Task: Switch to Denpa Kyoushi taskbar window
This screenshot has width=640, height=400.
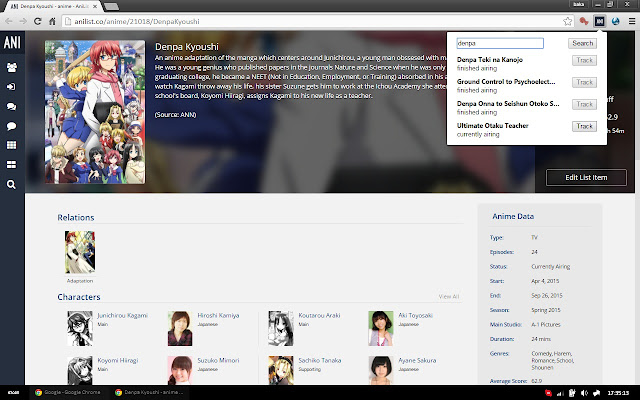Action: tap(149, 392)
